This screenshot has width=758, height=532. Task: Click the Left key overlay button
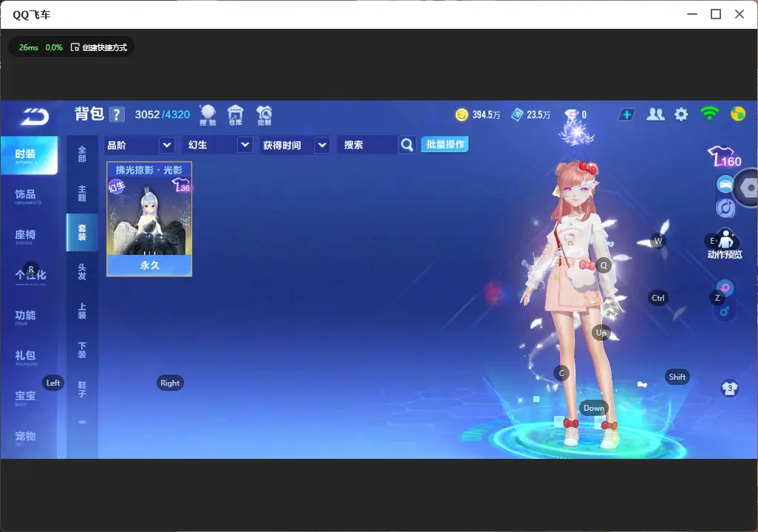53,383
